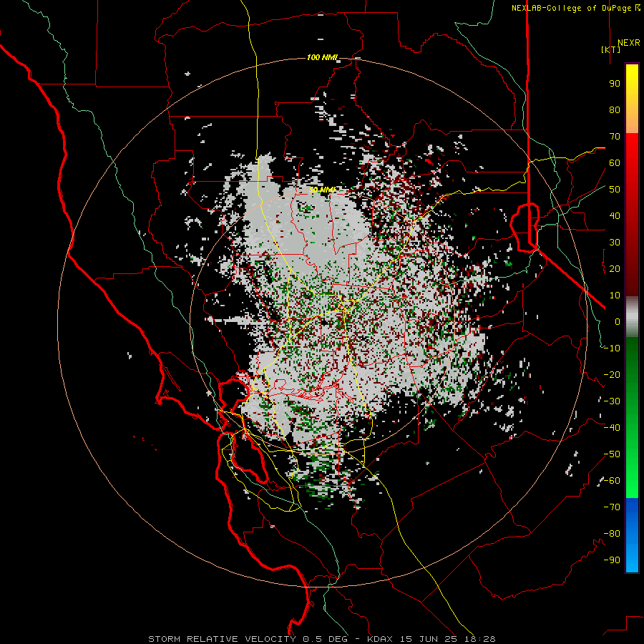Click the -30 value on the velocity scale

pyautogui.click(x=612, y=401)
